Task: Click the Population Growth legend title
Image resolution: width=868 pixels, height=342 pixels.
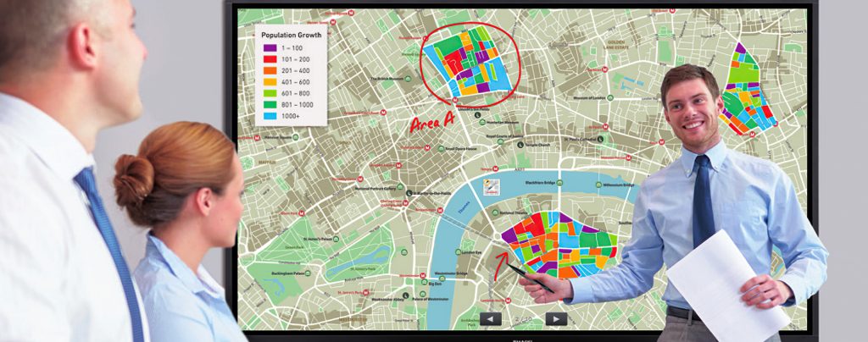Action: pyautogui.click(x=292, y=35)
